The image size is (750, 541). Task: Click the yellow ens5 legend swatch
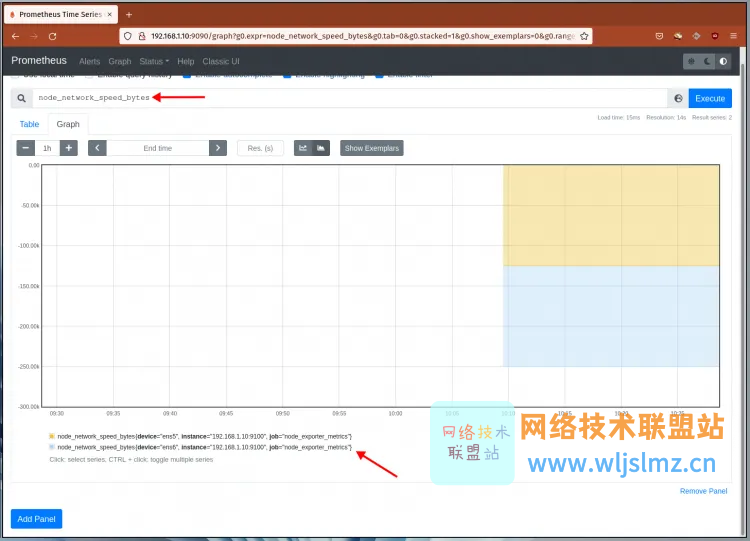tap(52, 436)
